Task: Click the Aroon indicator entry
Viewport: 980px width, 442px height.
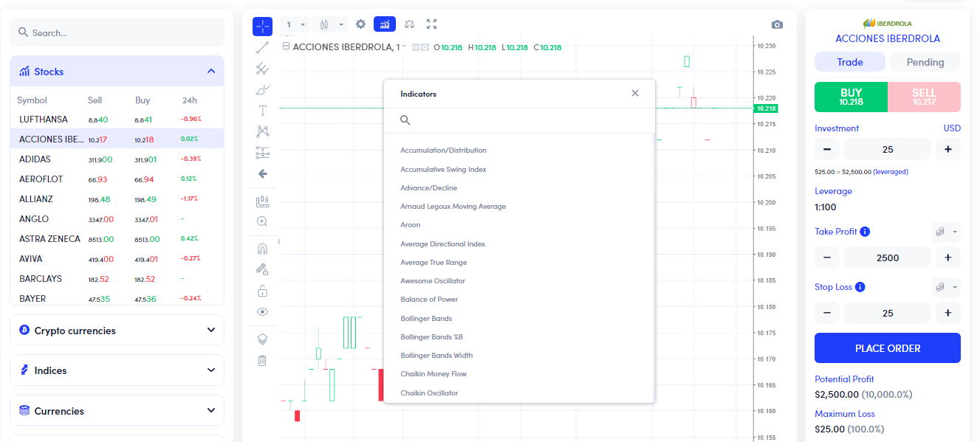Action: pos(410,225)
